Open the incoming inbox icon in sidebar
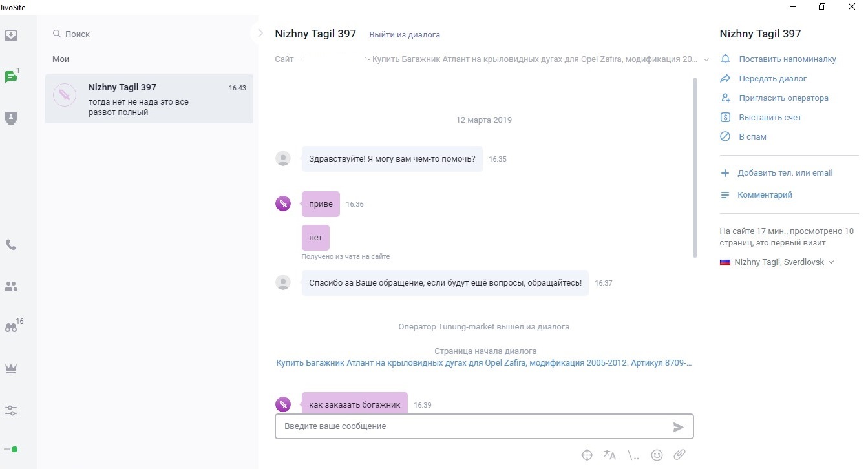 point(11,36)
